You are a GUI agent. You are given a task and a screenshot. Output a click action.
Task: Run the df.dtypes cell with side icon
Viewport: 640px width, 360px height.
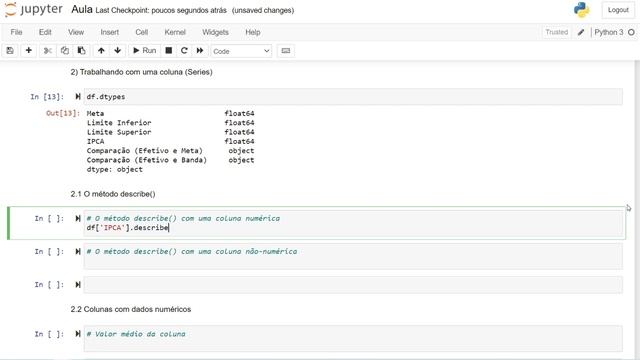(x=78, y=97)
